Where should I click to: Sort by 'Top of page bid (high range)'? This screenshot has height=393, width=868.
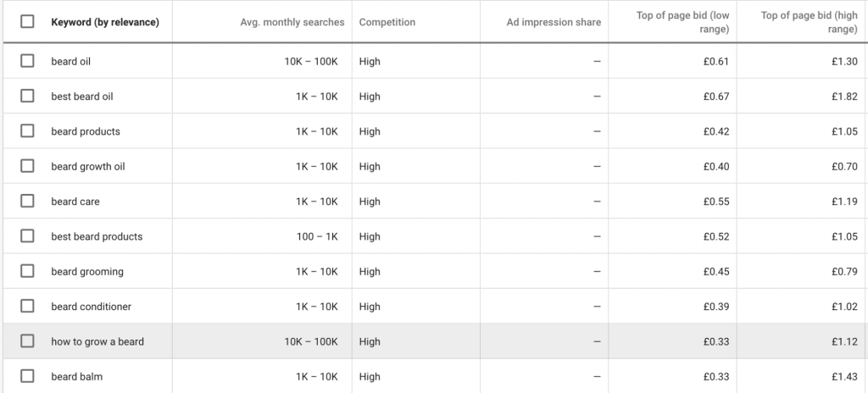pyautogui.click(x=809, y=22)
